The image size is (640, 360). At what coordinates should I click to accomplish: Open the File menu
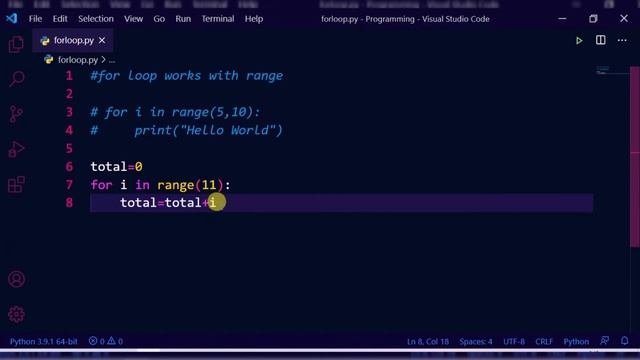(x=35, y=19)
